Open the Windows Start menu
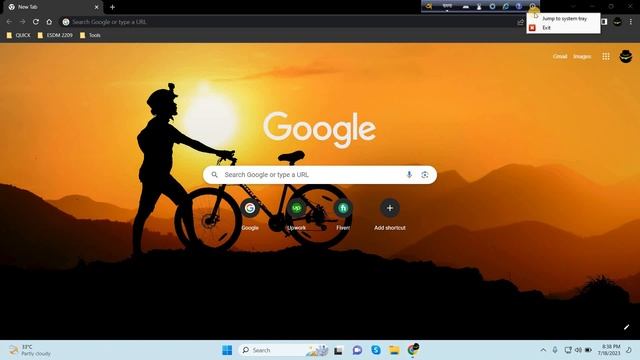The height and width of the screenshot is (360, 640). point(227,350)
